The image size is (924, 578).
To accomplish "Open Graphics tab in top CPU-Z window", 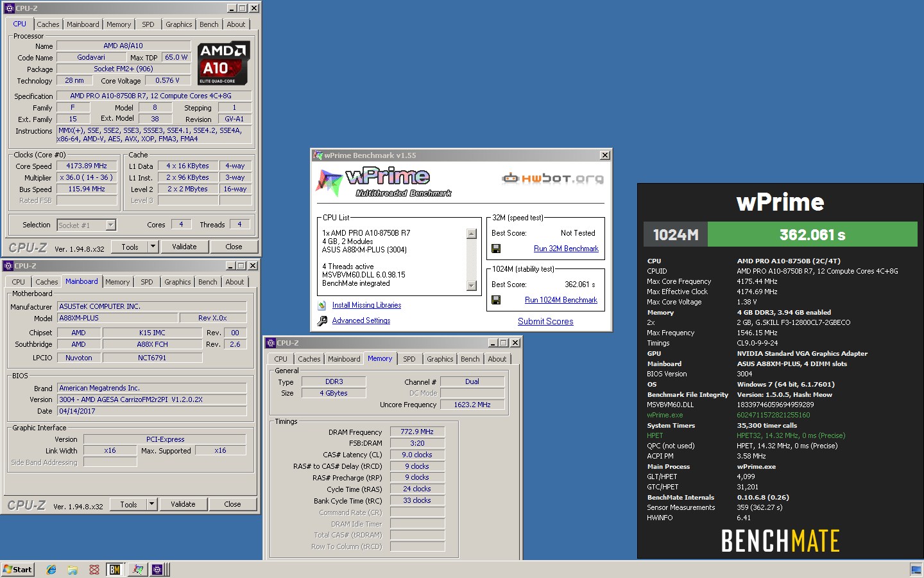I will [x=179, y=24].
